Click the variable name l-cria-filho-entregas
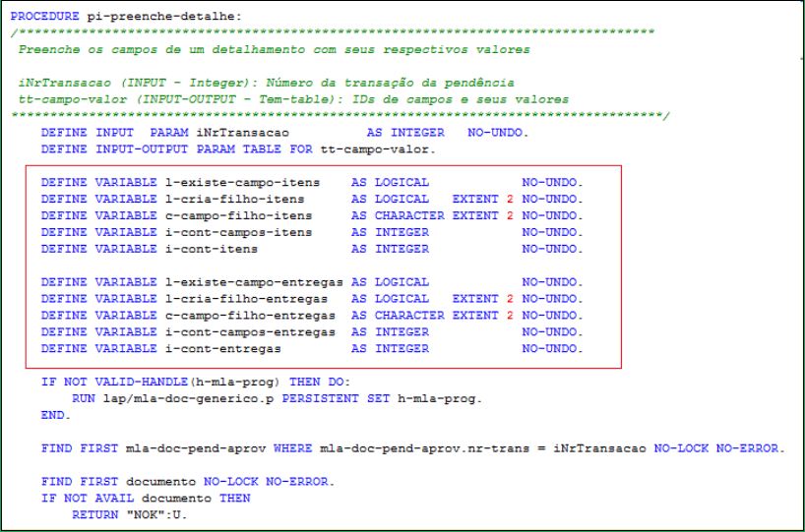This screenshot has width=805, height=532. (x=246, y=299)
